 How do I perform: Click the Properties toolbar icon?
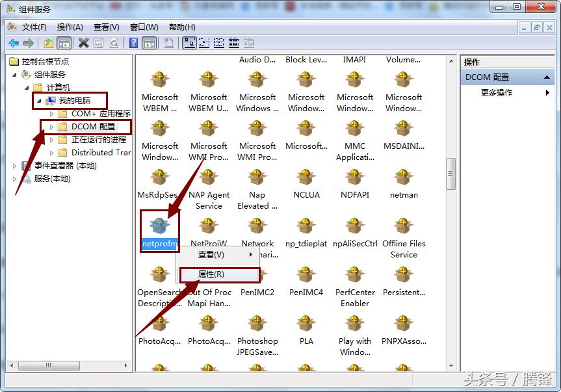tap(98, 42)
